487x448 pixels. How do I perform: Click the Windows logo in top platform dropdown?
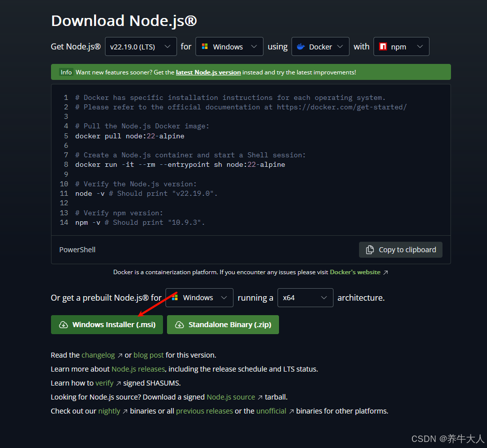point(204,46)
